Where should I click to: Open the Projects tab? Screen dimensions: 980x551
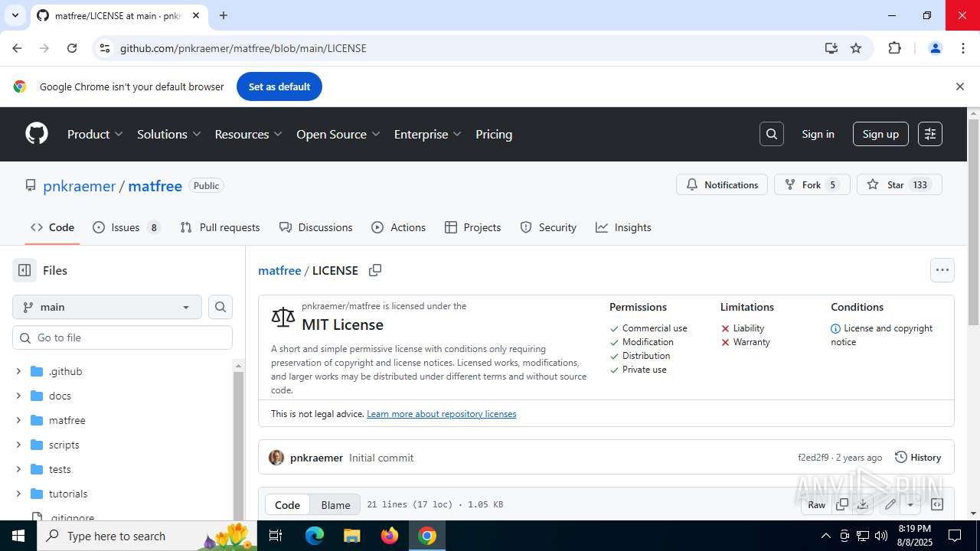click(472, 227)
